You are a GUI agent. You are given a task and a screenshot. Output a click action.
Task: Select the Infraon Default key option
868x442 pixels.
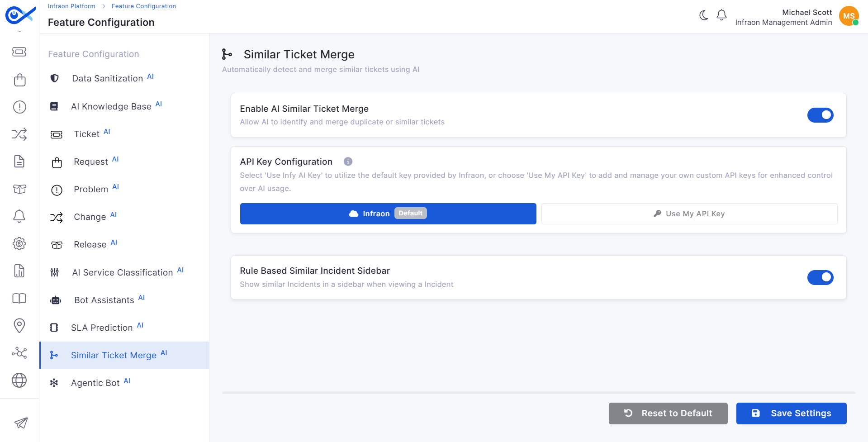[x=388, y=214]
